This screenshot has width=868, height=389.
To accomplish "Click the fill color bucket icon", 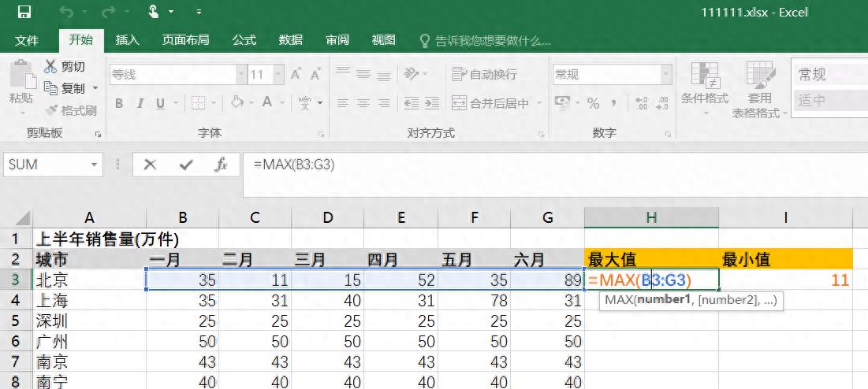I will 237,102.
